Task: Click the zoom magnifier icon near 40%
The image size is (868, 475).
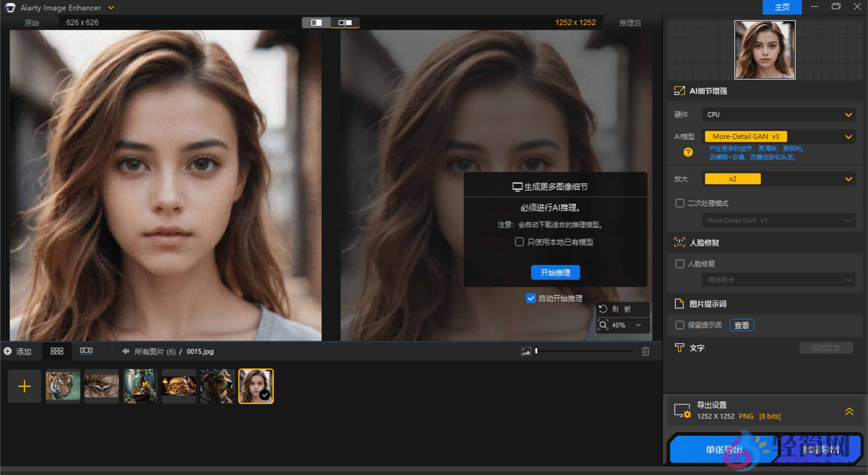Action: (603, 325)
